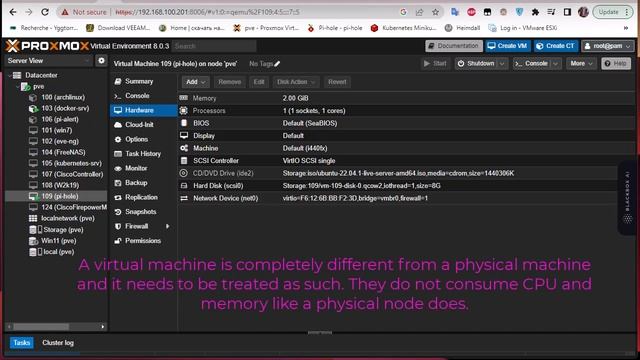Select VM 104 (FreeNAS) in tree
Screen dimensions: 640x360
(63, 152)
